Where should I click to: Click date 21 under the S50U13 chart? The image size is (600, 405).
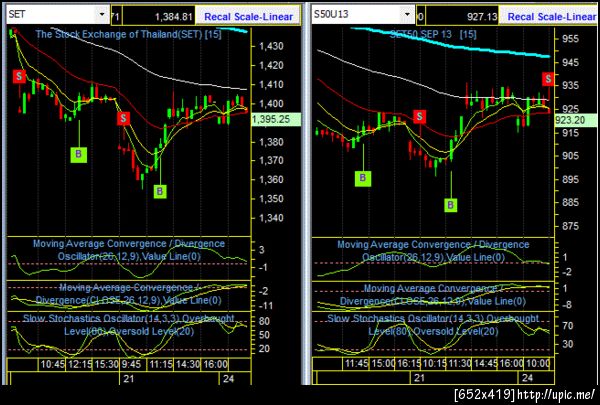[x=419, y=378]
